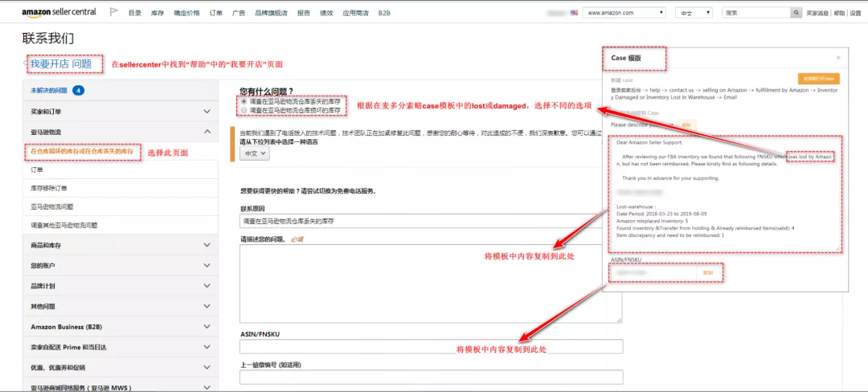This screenshot has width=868, height=392.
Task: Open the 帮助 link
Action: click(x=837, y=13)
